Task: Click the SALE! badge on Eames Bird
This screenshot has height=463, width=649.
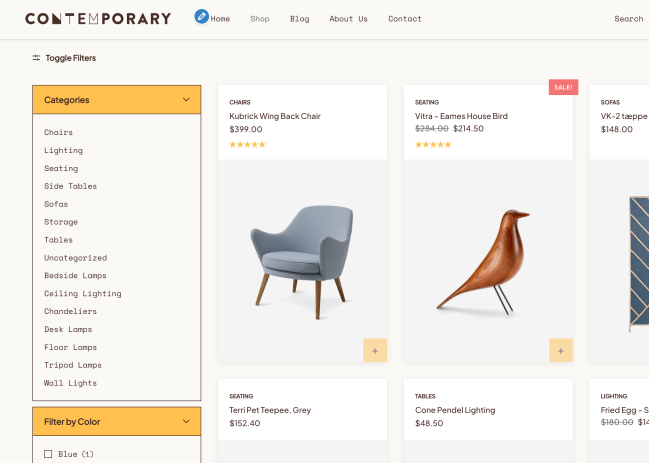Action: [x=563, y=87]
